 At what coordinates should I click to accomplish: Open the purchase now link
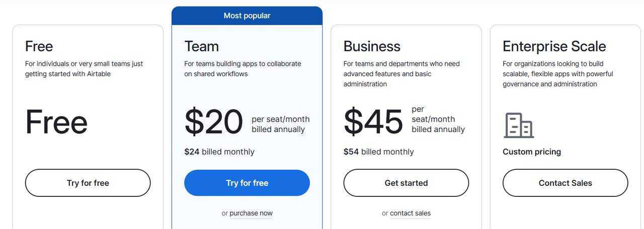(x=251, y=213)
